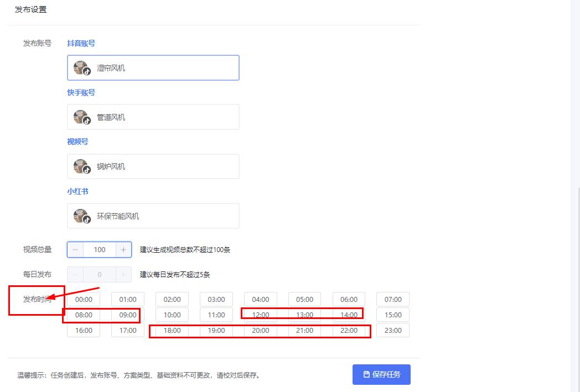Toggle the 20:00 publishing time slot

point(260,330)
